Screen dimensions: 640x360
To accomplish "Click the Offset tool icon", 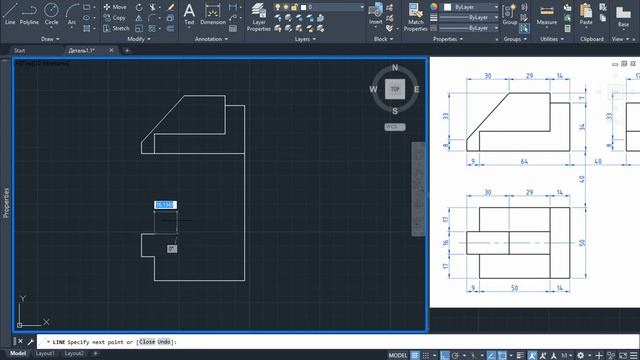I will pos(170,28).
